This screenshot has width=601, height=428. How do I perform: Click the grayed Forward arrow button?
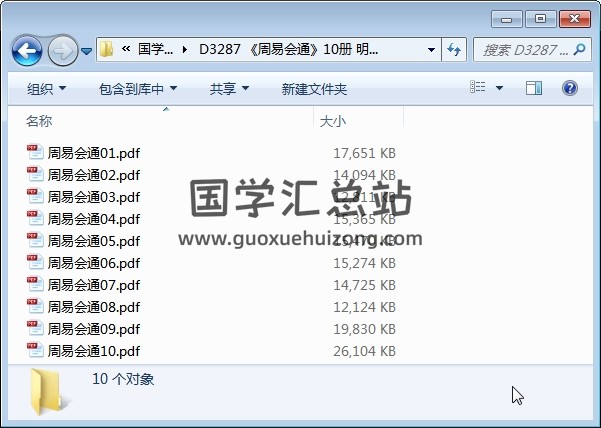(62, 50)
